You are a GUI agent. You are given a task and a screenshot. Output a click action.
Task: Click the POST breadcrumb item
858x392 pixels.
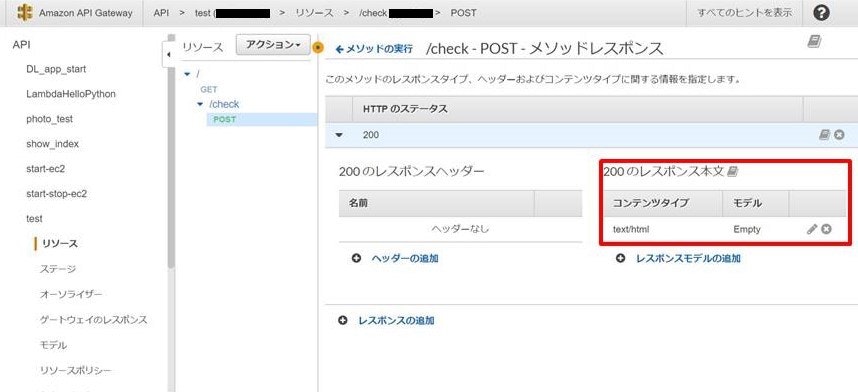tap(463, 13)
